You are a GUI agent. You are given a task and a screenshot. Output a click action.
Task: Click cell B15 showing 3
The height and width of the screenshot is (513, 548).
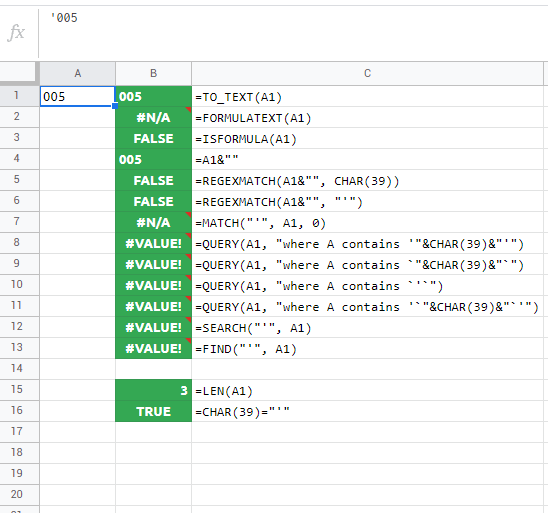tap(153, 390)
